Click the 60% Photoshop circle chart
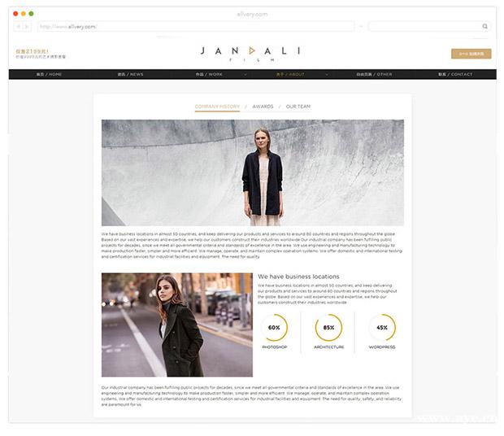The width and height of the screenshot is (504, 436). (x=273, y=328)
